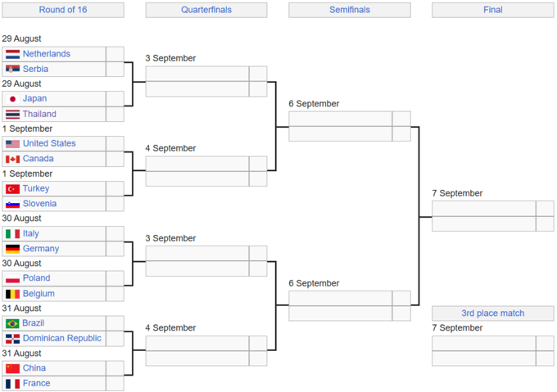Click the Germany flag icon
The width and height of the screenshot is (557, 392).
(12, 249)
